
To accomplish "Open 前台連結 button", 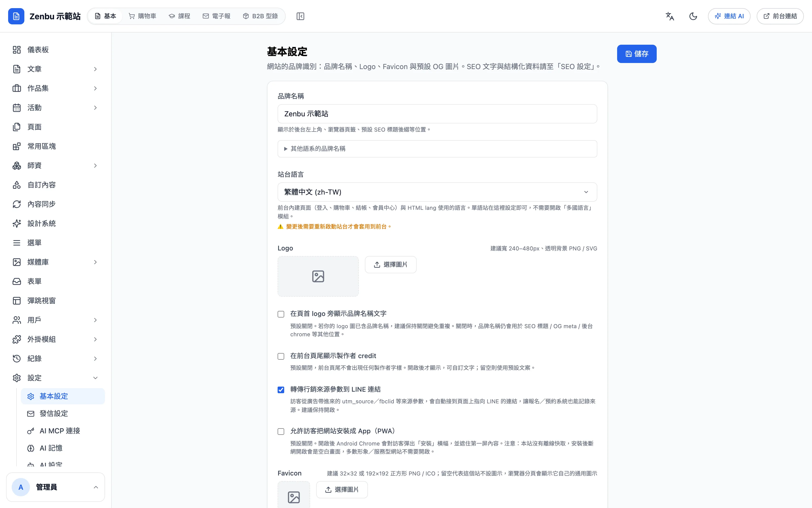I will tap(780, 16).
